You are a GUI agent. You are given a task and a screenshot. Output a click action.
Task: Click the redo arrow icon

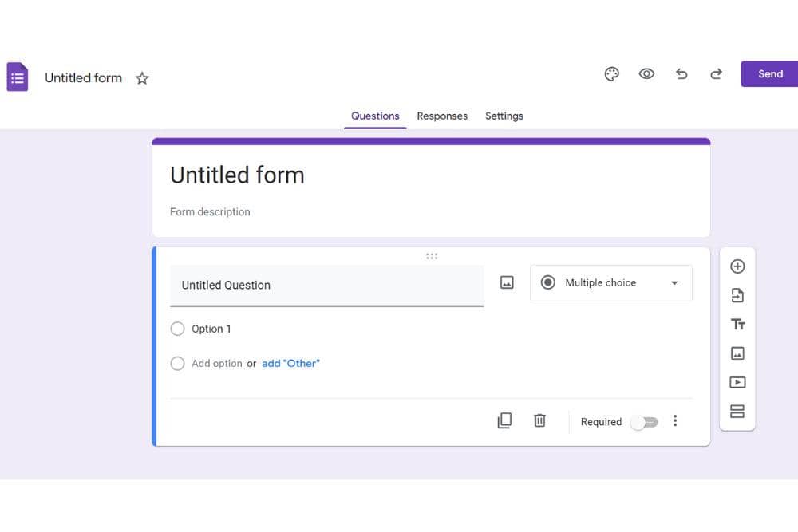point(716,74)
